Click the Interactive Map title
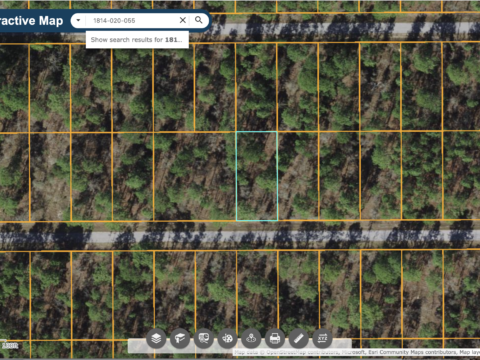This screenshot has width=480, height=360. [x=31, y=21]
